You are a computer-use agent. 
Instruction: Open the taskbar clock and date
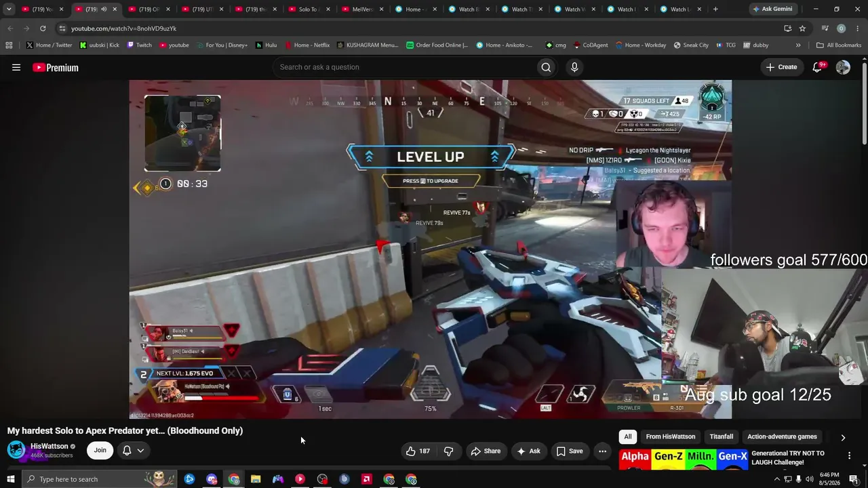pos(829,479)
